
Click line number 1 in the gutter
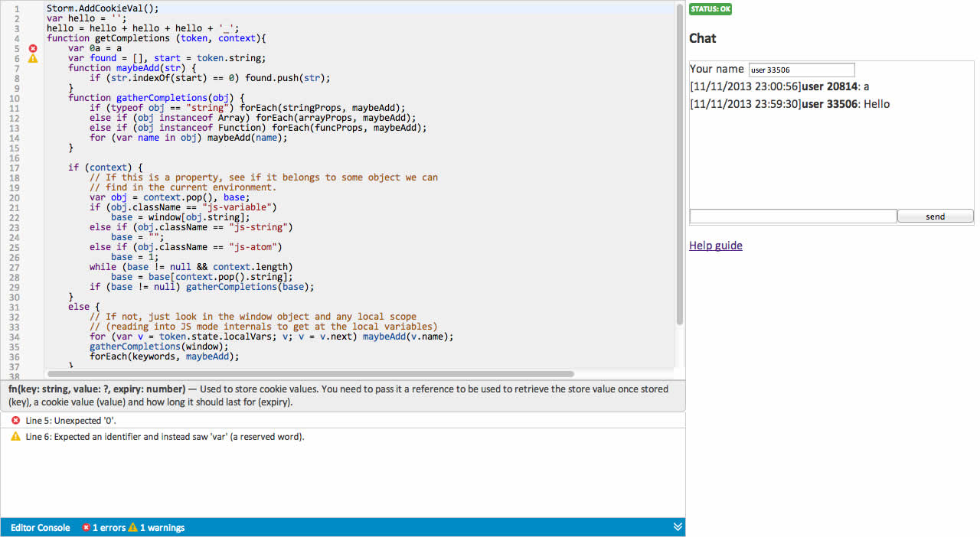[16, 8]
